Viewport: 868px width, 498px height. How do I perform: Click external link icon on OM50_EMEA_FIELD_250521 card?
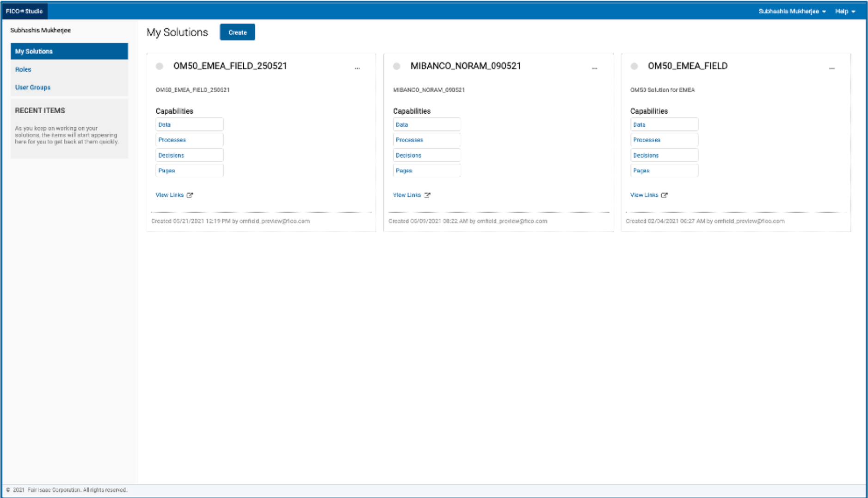(190, 195)
